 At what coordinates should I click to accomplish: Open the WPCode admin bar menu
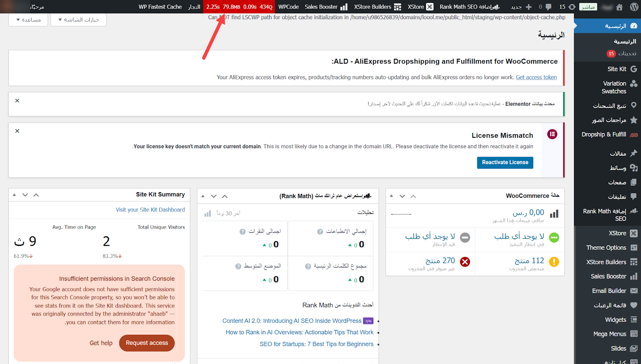[x=288, y=7]
